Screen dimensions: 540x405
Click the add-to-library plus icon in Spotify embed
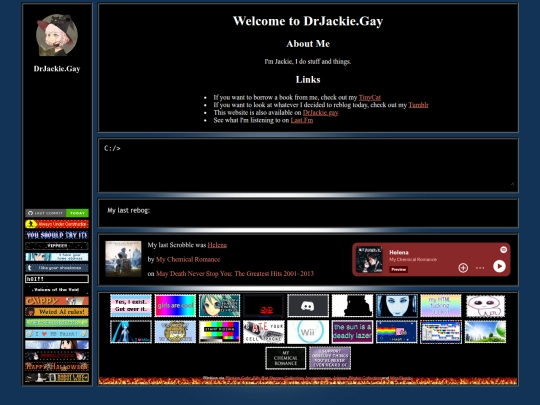point(463,267)
